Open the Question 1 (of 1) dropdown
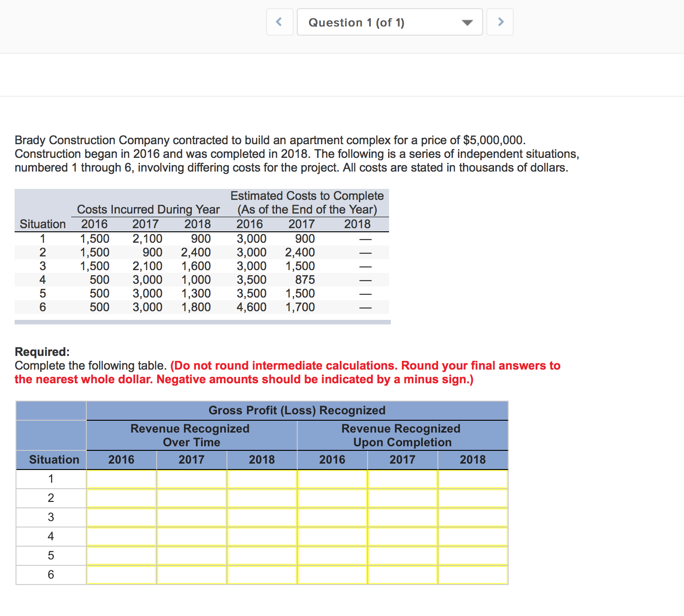The height and width of the screenshot is (616, 684). pyautogui.click(x=389, y=22)
